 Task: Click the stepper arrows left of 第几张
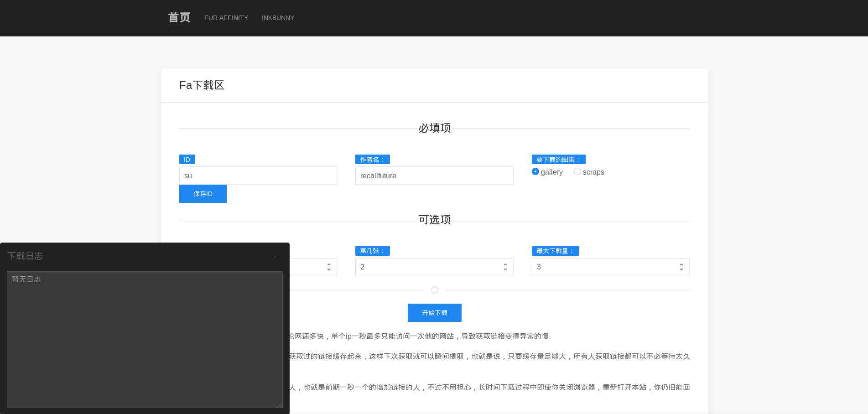coord(329,267)
